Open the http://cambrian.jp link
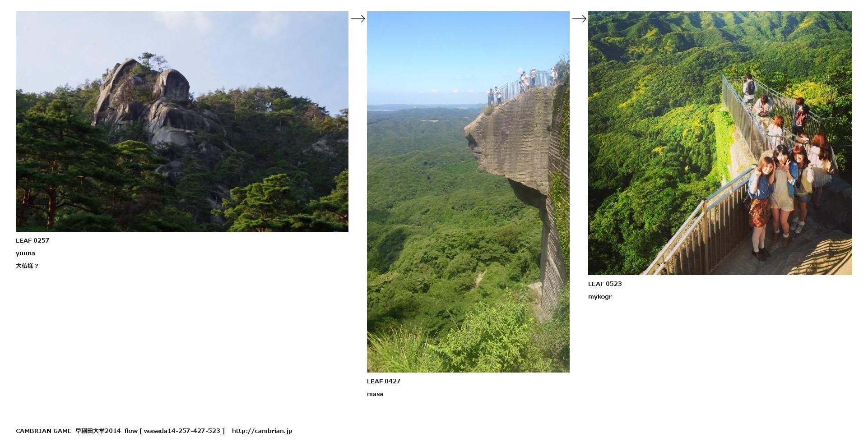Screen dimensions: 868x442 click(x=262, y=431)
